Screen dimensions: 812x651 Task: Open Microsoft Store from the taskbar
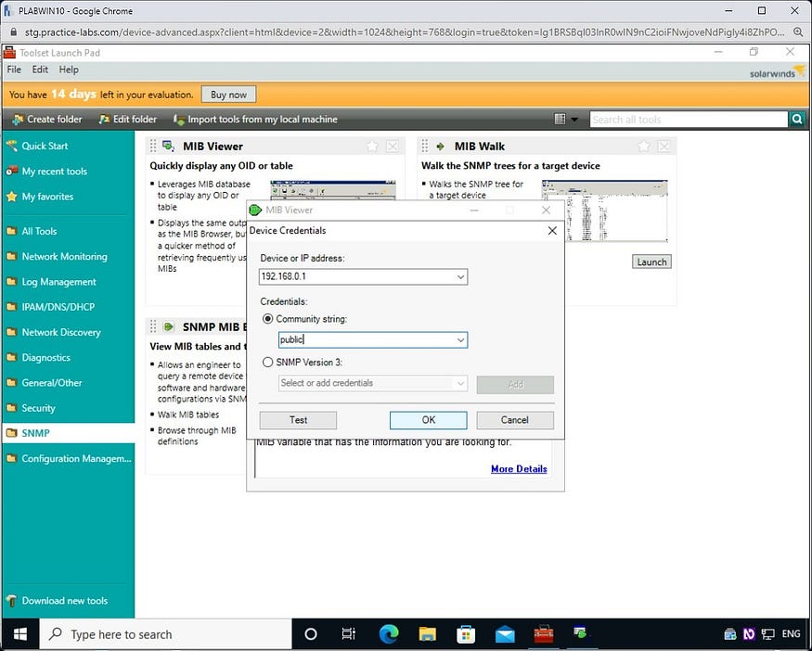click(x=466, y=634)
